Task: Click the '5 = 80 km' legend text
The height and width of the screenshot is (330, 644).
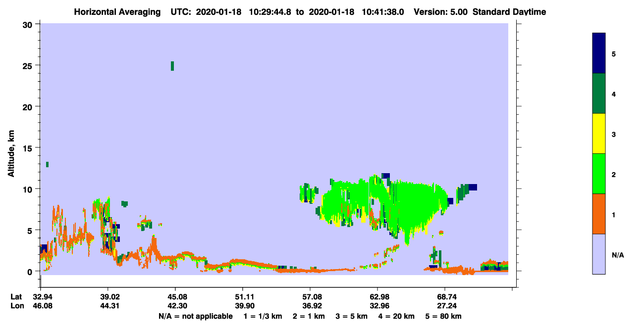Action: tap(443, 316)
